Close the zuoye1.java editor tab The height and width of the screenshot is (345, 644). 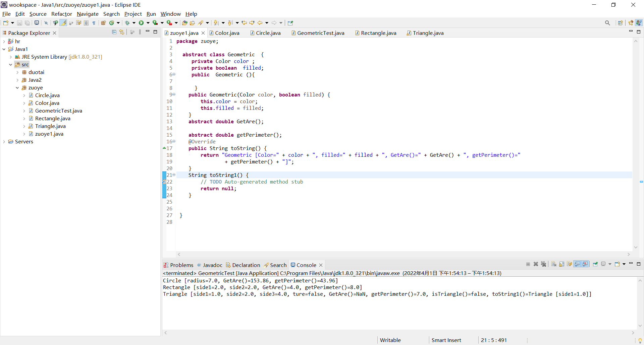[x=203, y=33]
